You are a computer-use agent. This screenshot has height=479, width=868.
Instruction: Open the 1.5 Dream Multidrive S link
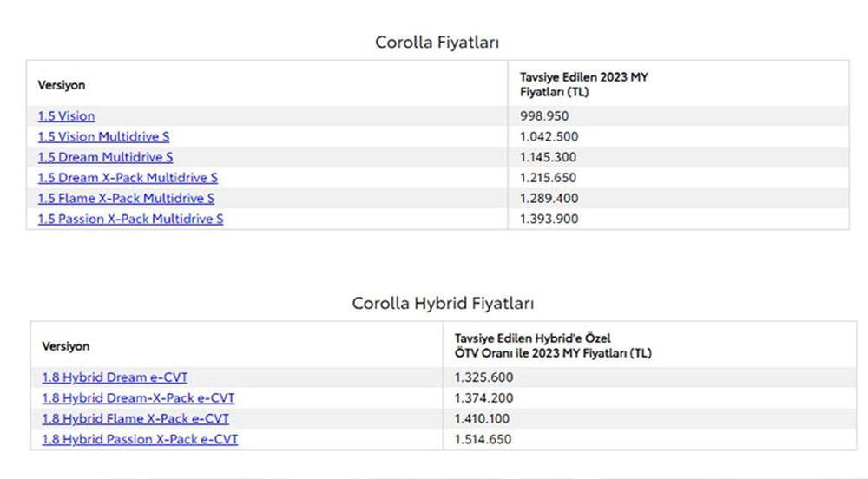tap(105, 157)
